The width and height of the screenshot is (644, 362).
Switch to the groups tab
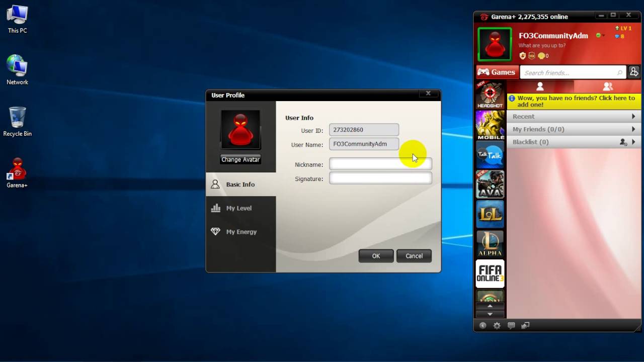tap(607, 86)
